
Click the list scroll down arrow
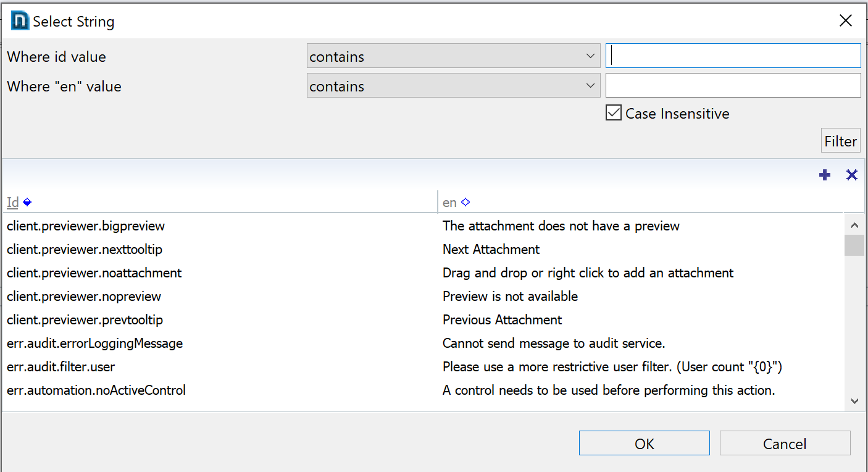[854, 402]
